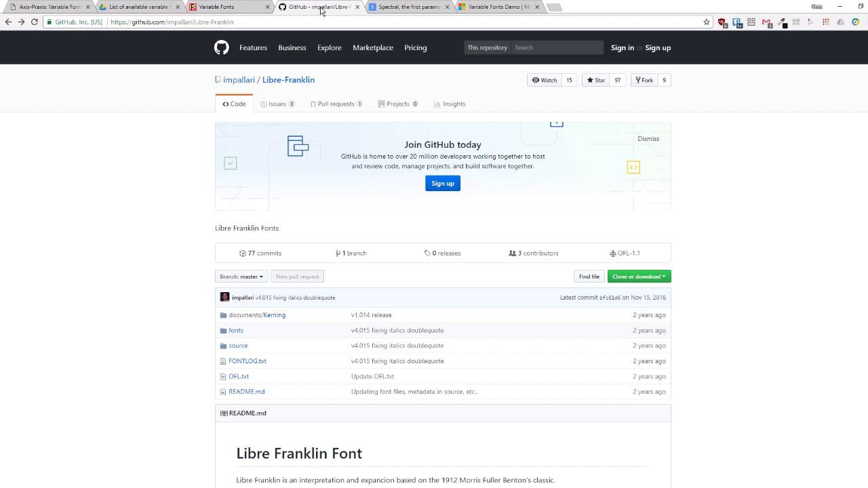Click the Watch button
This screenshot has width=868, height=488.
coord(545,80)
